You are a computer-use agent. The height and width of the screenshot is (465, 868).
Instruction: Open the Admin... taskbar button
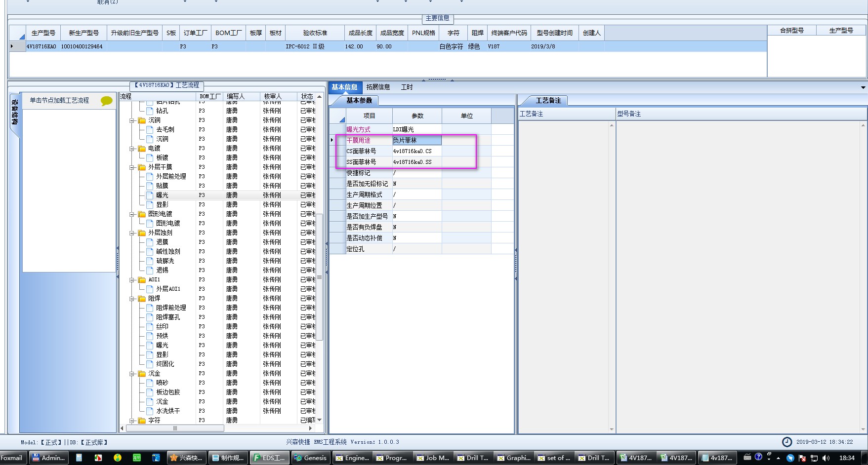coord(48,458)
